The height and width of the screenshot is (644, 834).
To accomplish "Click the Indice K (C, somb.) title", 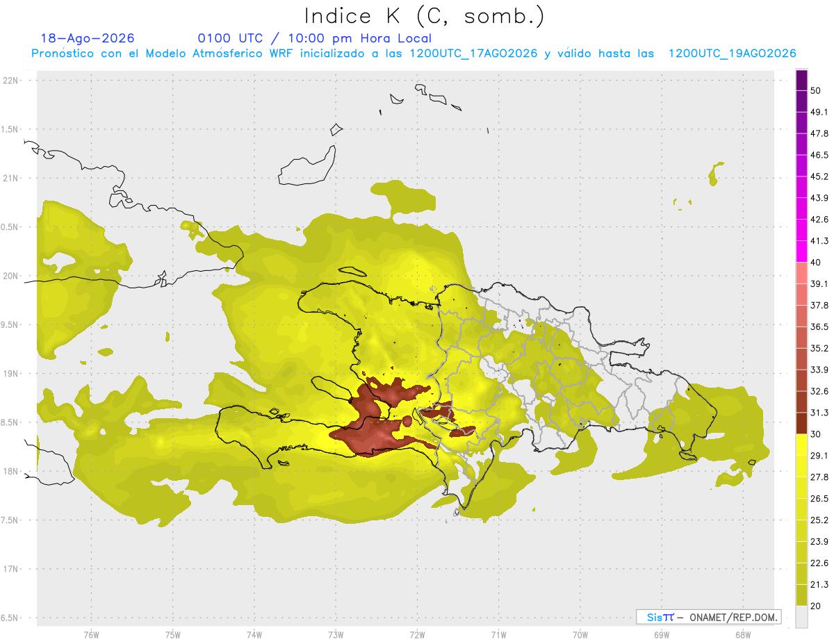I will [x=425, y=16].
